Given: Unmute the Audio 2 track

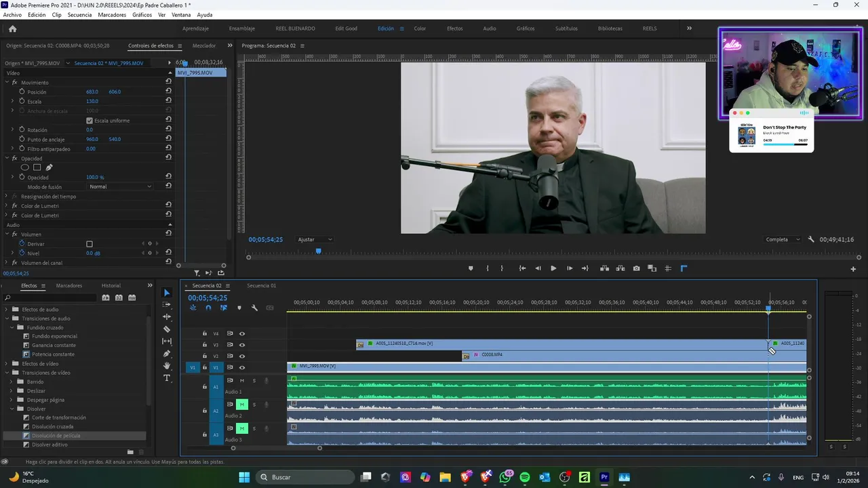Looking at the screenshot, I should click(241, 405).
